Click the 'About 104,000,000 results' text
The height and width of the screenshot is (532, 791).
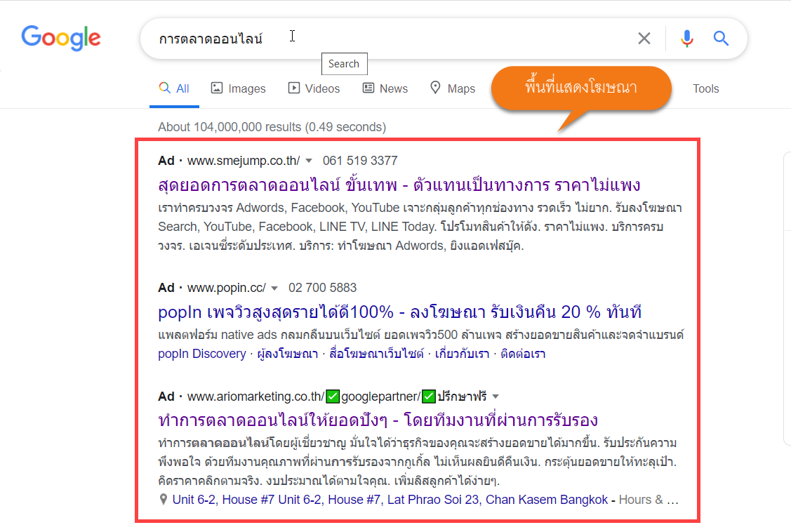272,127
